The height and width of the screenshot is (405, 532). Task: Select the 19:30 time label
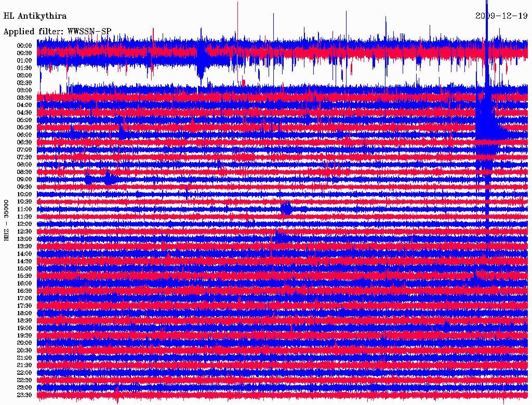[x=24, y=335]
